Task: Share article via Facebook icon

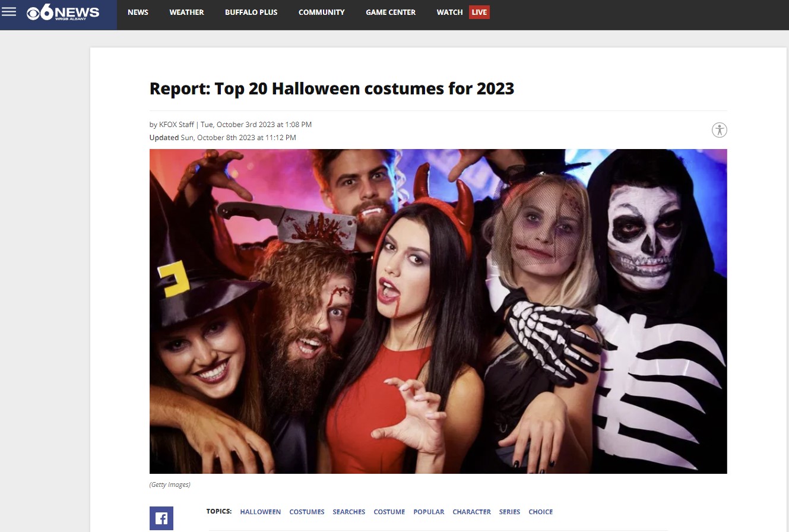Action: pos(161,518)
